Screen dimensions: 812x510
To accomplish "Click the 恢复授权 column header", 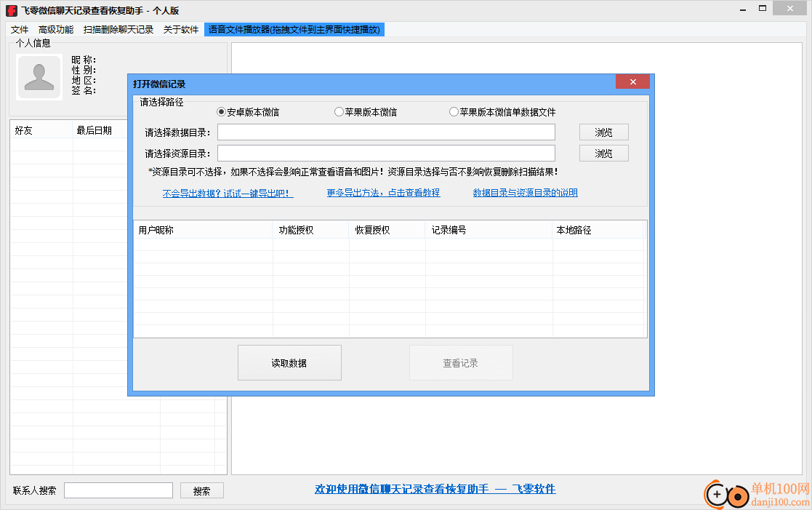I will click(387, 230).
